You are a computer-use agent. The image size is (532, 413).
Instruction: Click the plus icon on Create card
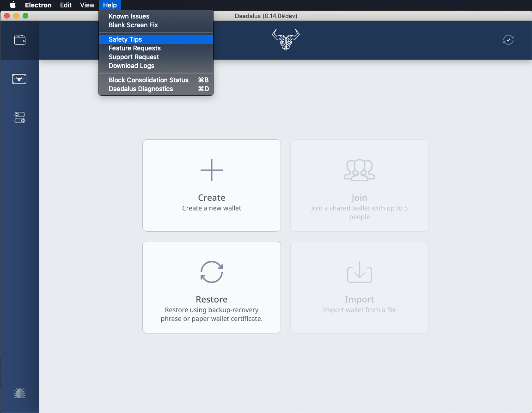[212, 170]
